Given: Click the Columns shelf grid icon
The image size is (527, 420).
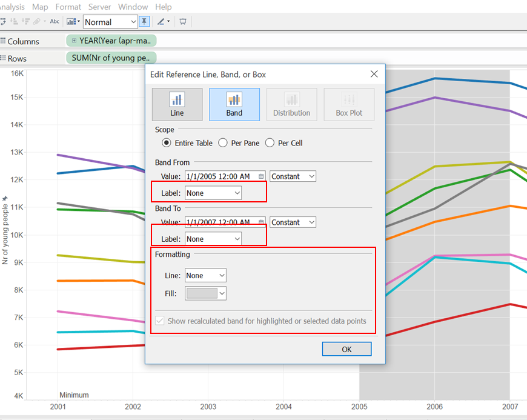Looking at the screenshot, I should (3, 41).
